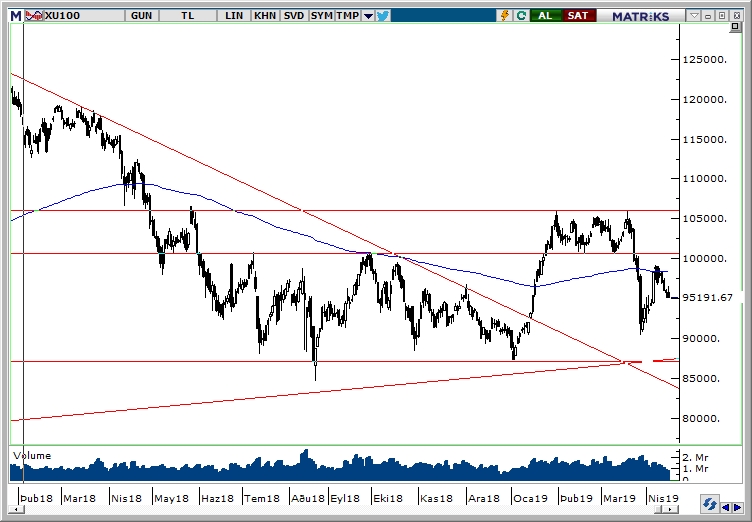Click the green refresh C icon
Viewport: 752px width, 522px height.
point(521,16)
